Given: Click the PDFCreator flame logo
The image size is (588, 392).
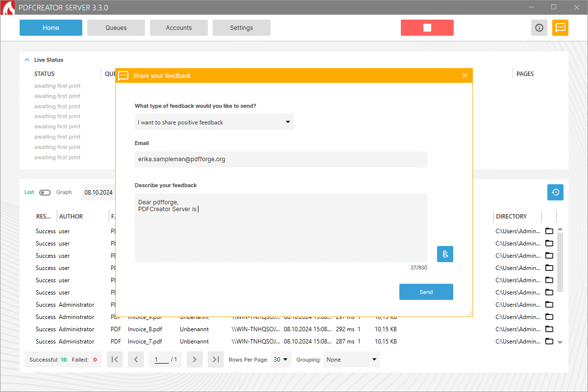Looking at the screenshot, I should tap(7, 8).
